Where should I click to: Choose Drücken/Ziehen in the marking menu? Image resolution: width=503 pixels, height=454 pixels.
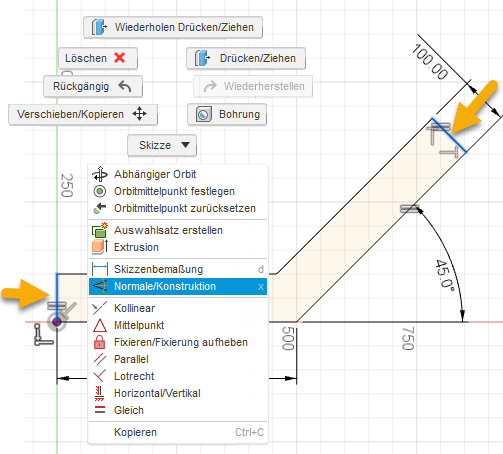pos(246,58)
